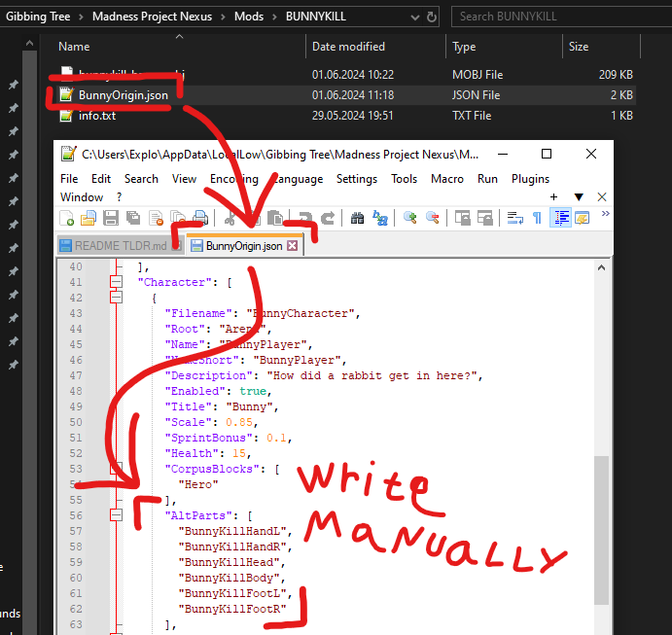Click the Redo arrow icon

tap(328, 218)
